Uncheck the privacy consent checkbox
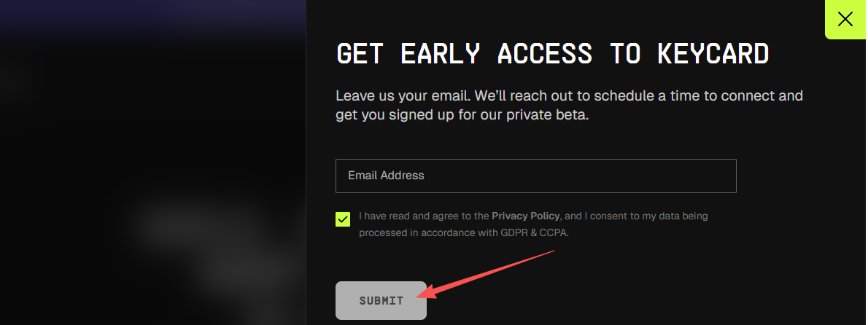 (x=343, y=219)
